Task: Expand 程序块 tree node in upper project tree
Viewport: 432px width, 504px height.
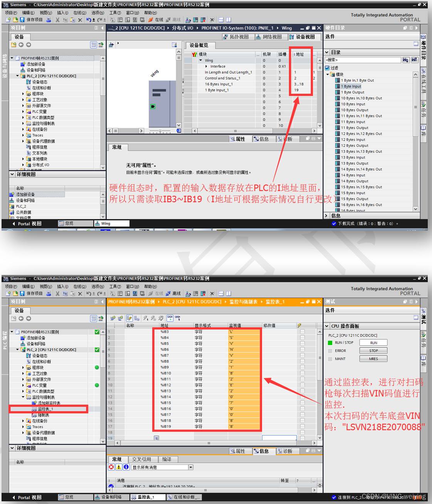Action: pos(23,94)
